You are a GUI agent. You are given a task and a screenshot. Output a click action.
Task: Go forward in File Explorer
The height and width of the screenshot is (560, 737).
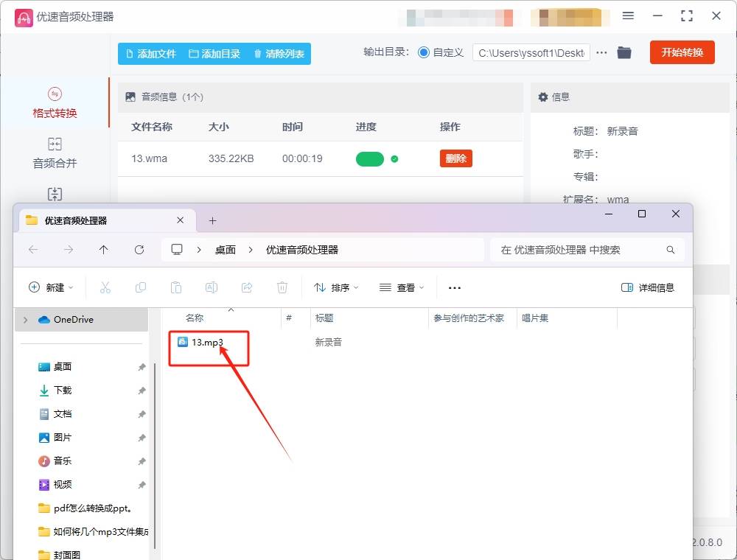pos(69,250)
